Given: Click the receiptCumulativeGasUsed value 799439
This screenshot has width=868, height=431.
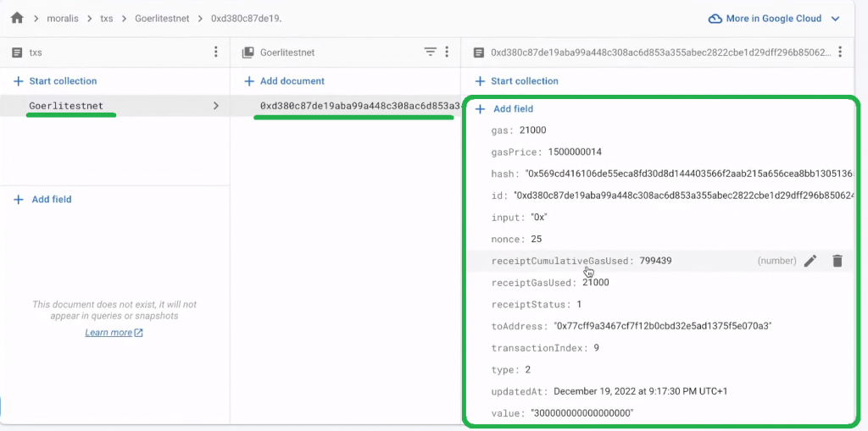Looking at the screenshot, I should (x=656, y=261).
